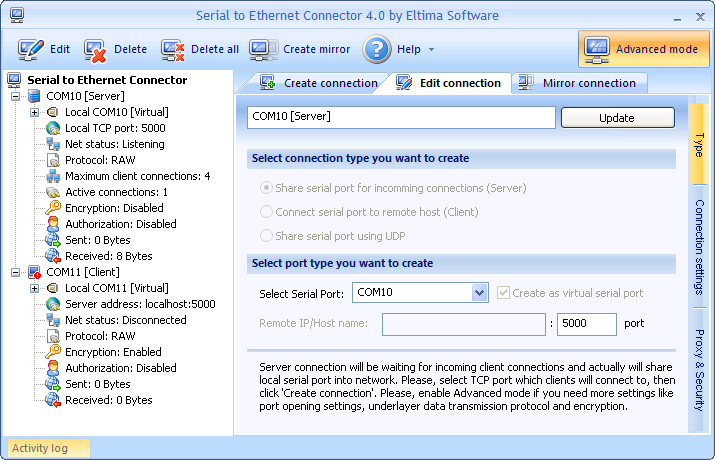Collapse the COM11 [Client] tree node
The image size is (715, 460).
pyautogui.click(x=16, y=272)
